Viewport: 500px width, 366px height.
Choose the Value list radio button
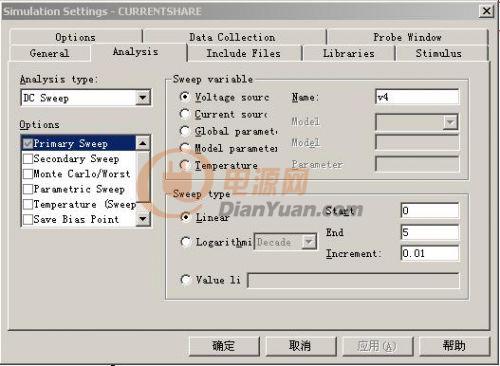[x=185, y=280]
